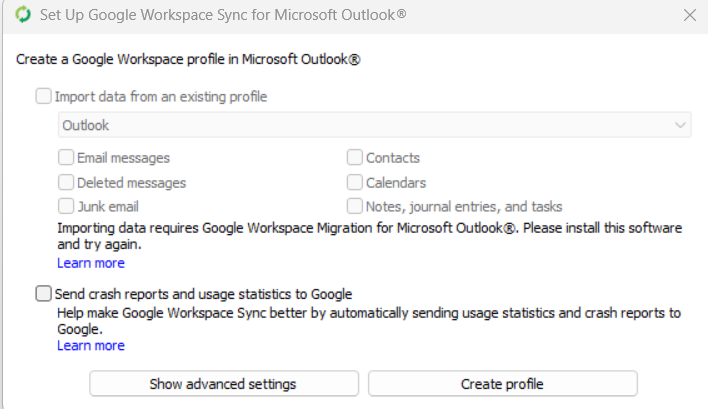Check the Deleted messages checkbox
Viewport: 708px width, 409px height.
click(x=66, y=182)
